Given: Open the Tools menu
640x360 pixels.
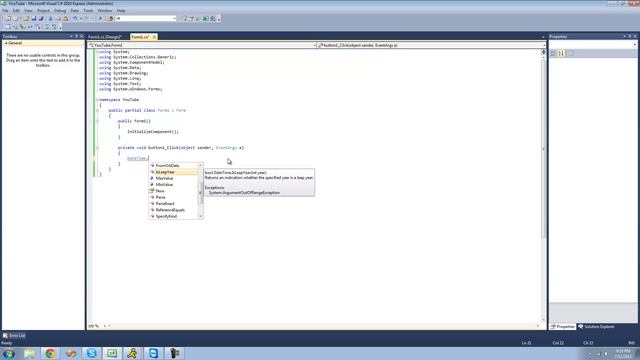Looking at the screenshot, I should pos(88,11).
